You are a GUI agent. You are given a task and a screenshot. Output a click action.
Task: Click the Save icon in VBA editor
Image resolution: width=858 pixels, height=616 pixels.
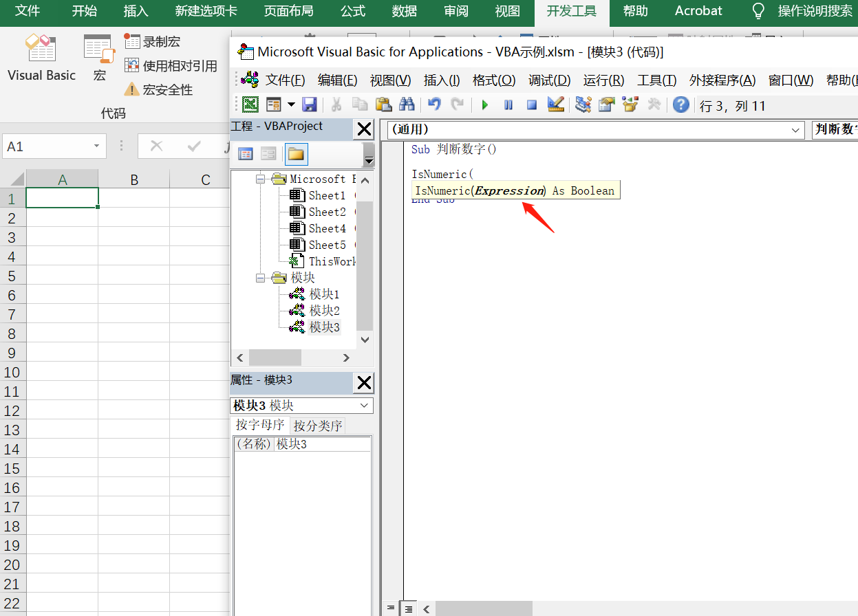[x=310, y=104]
